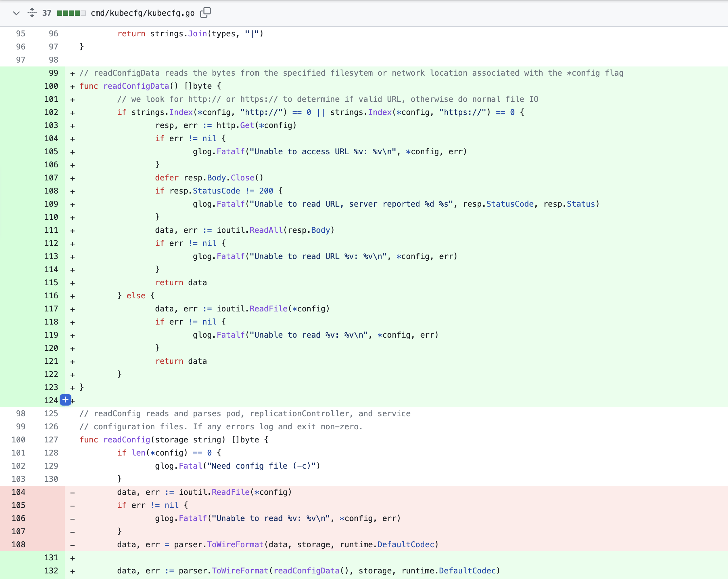Select new line number 100
The height and width of the screenshot is (579, 728).
[x=51, y=86]
